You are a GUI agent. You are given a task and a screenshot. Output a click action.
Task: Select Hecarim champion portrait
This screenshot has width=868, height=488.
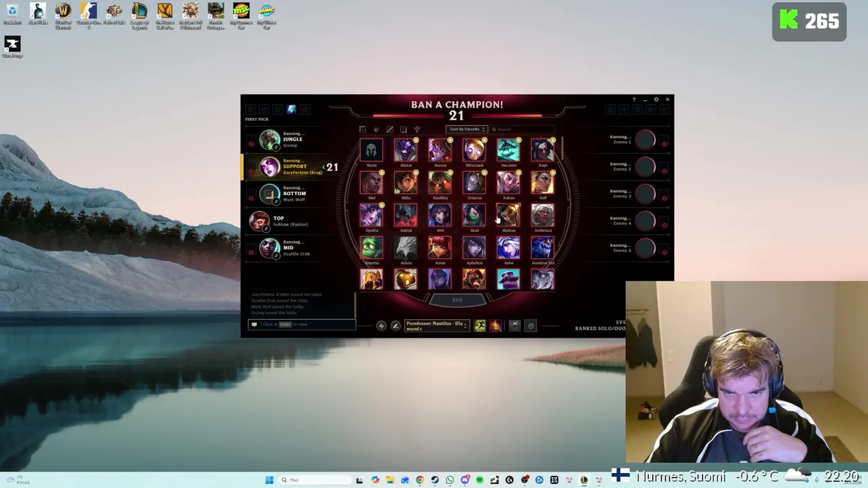tap(509, 150)
